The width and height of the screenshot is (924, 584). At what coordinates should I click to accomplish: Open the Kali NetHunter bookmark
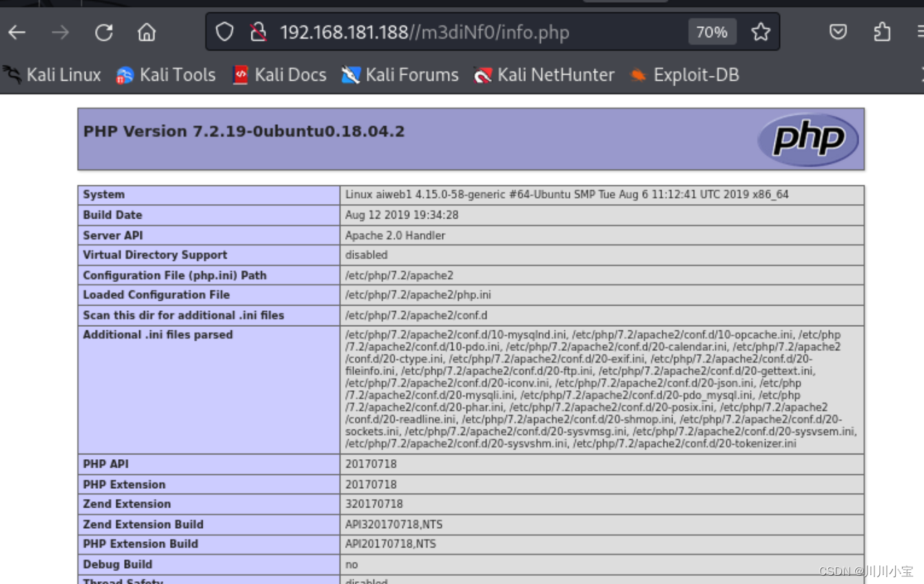point(544,74)
